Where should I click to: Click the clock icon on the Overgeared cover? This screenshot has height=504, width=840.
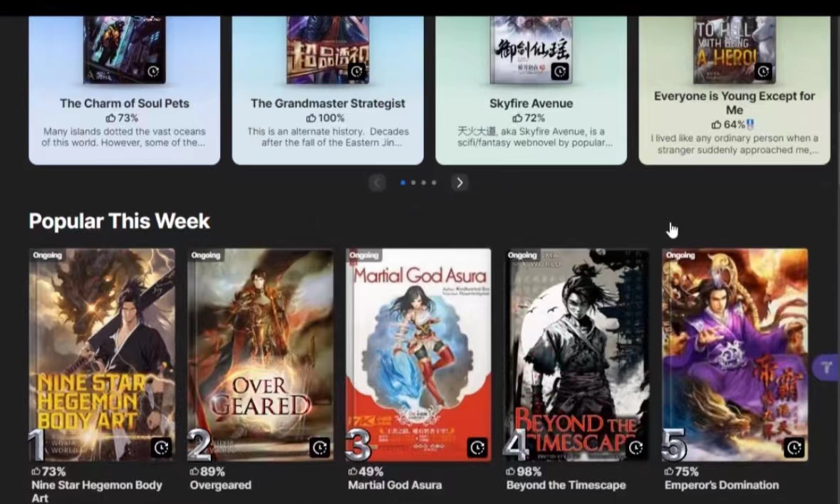pyautogui.click(x=320, y=447)
